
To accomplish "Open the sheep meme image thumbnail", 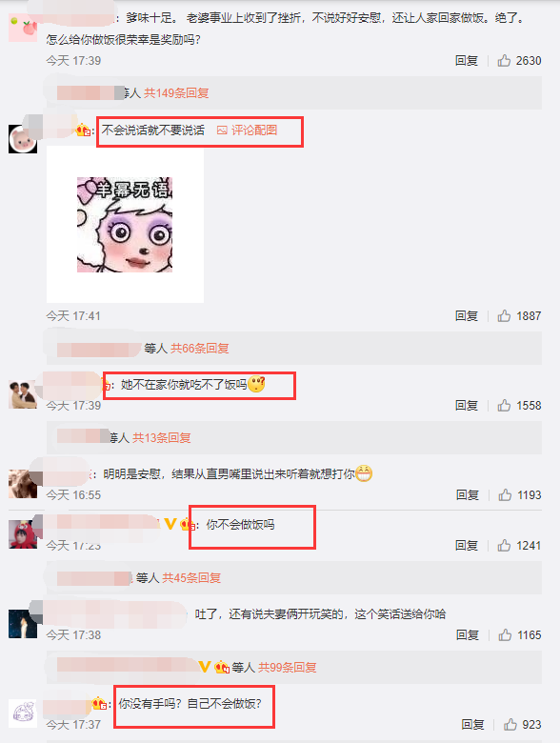I will [x=125, y=225].
